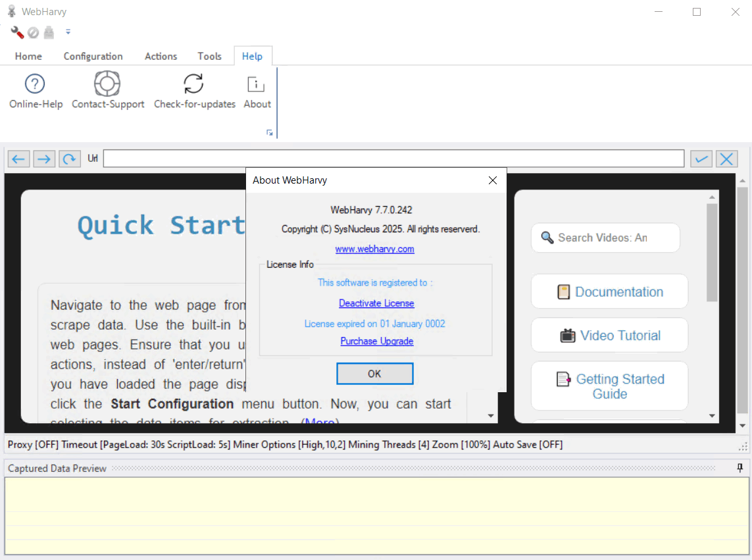Click the "Zoom [100%]" status text

click(461, 445)
